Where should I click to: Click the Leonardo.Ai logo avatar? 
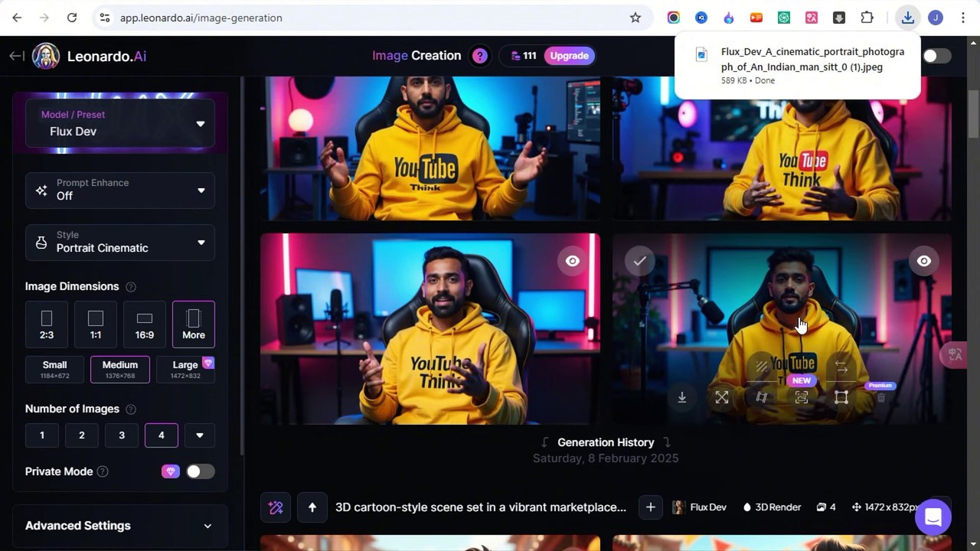46,56
